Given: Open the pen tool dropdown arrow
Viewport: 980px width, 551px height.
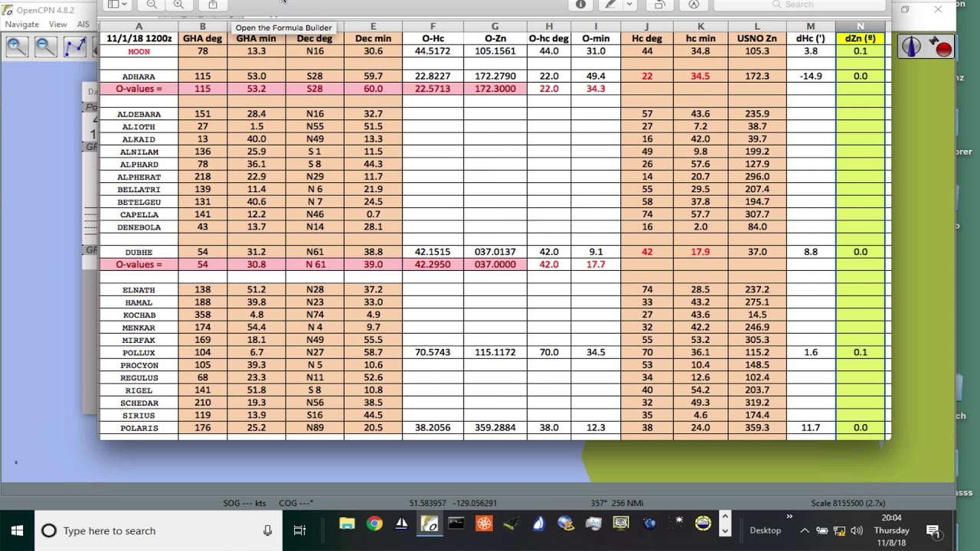Looking at the screenshot, I should 629,5.
